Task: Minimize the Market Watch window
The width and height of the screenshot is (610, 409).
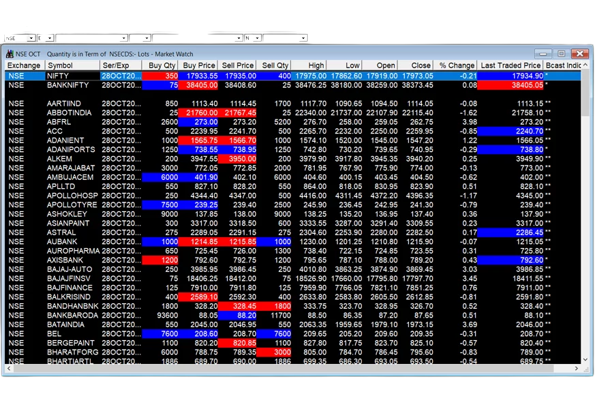Action: click(543, 53)
